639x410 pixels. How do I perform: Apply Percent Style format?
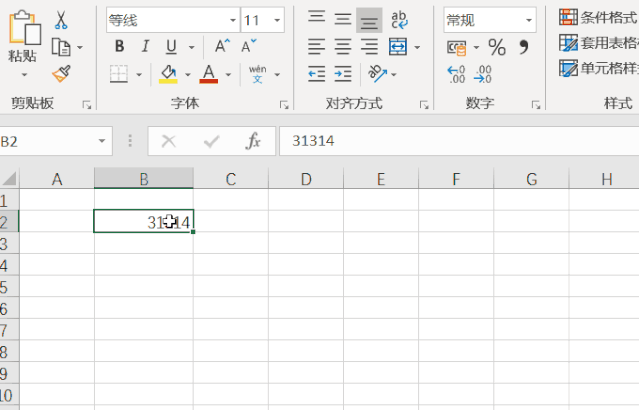point(497,47)
